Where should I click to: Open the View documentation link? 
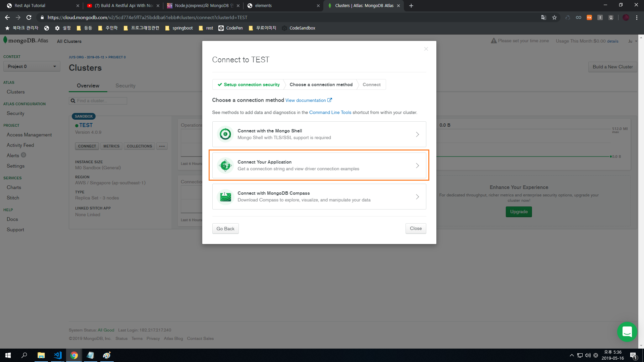click(x=309, y=100)
